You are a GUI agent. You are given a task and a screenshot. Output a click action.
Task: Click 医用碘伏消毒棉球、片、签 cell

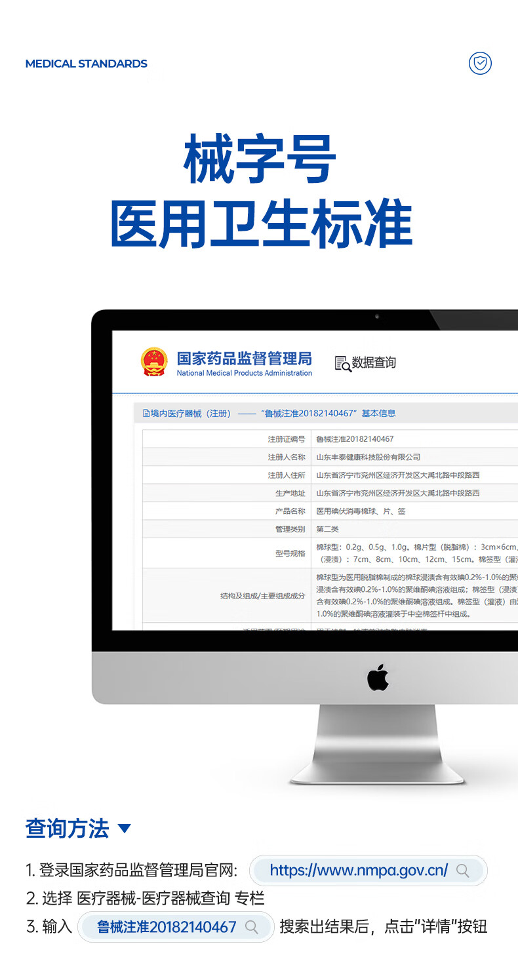[x=361, y=511]
